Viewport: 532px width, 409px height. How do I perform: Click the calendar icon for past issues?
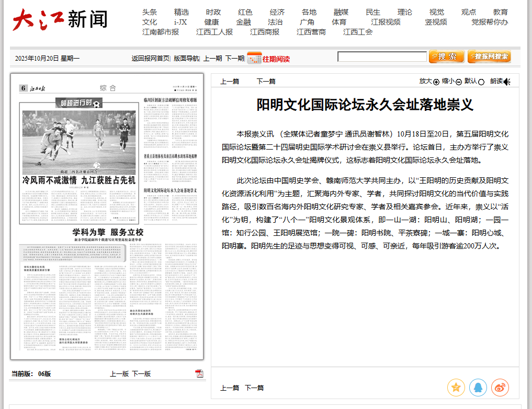pos(254,58)
